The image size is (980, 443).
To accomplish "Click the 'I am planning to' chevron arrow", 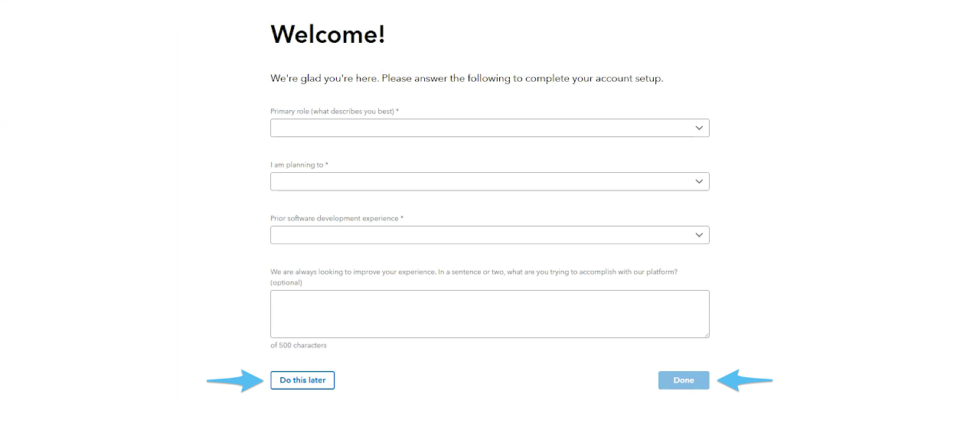I will pyautogui.click(x=699, y=181).
